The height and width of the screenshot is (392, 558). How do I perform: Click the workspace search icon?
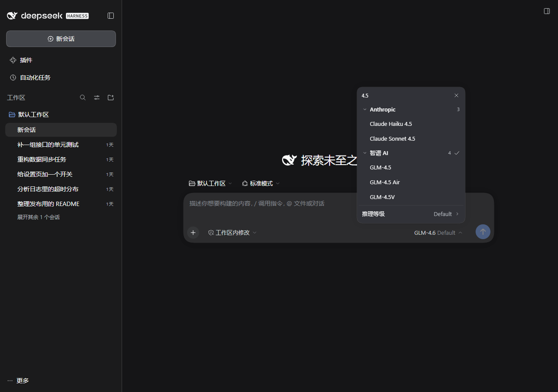click(x=83, y=98)
